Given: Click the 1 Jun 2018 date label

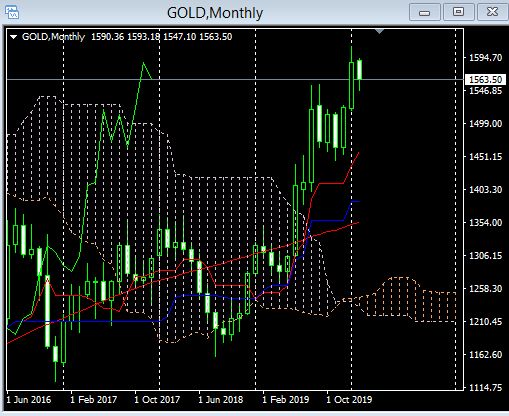Looking at the screenshot, I should (x=221, y=399).
